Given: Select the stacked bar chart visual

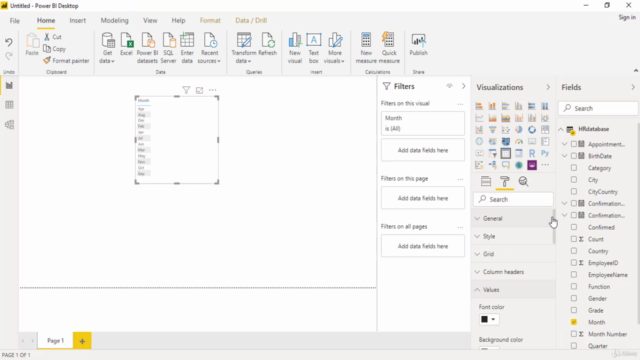Looking at the screenshot, I should pyautogui.click(x=479, y=106).
